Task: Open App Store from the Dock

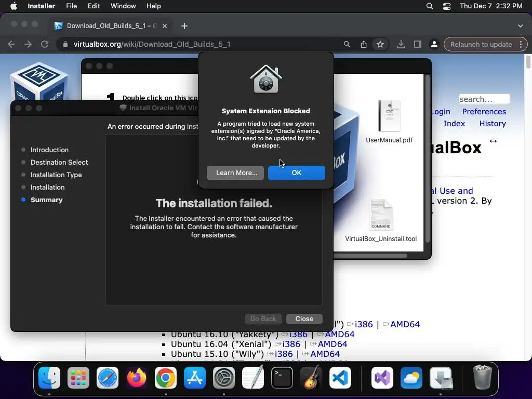Action: click(195, 378)
